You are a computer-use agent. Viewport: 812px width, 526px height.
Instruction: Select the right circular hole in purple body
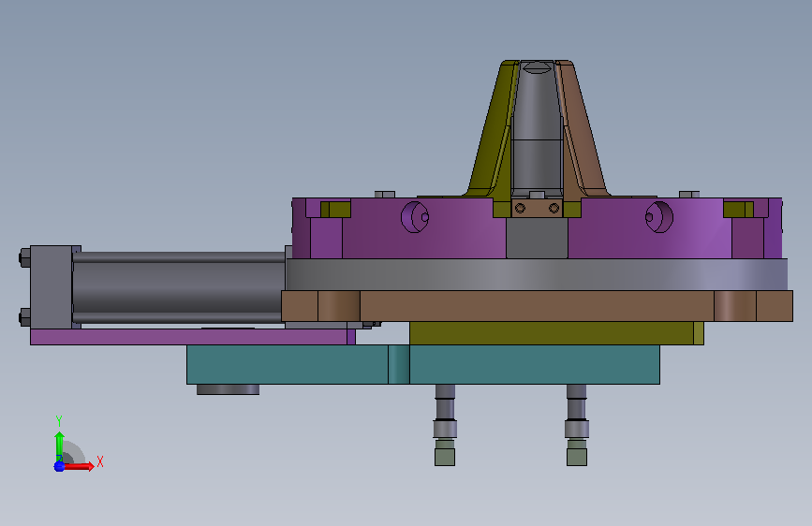[659, 217]
